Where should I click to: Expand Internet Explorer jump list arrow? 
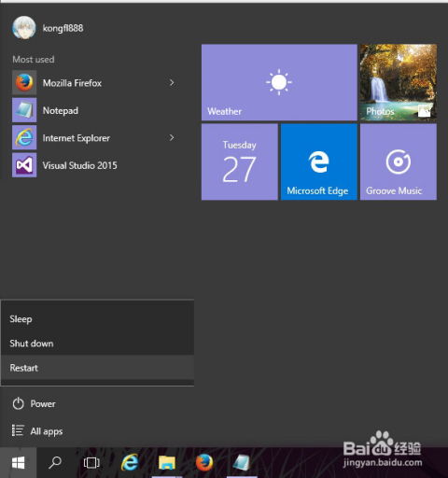[x=172, y=137]
